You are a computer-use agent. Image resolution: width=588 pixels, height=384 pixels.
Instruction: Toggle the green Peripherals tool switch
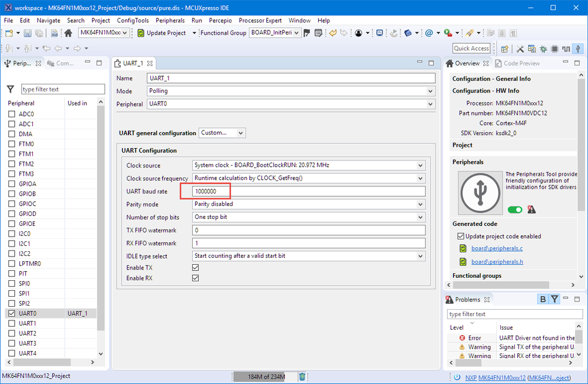[515, 209]
